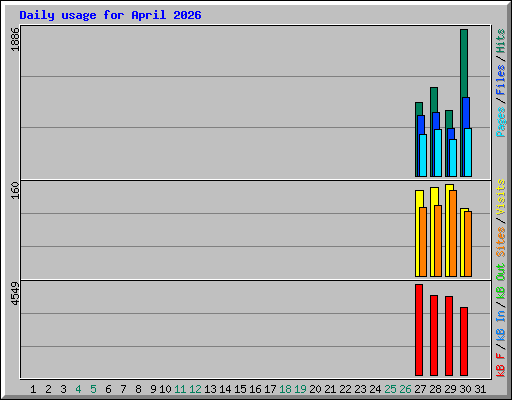This screenshot has width=512, height=400.
Task: Click the red kB F bar for day 27
Action: pos(419,330)
